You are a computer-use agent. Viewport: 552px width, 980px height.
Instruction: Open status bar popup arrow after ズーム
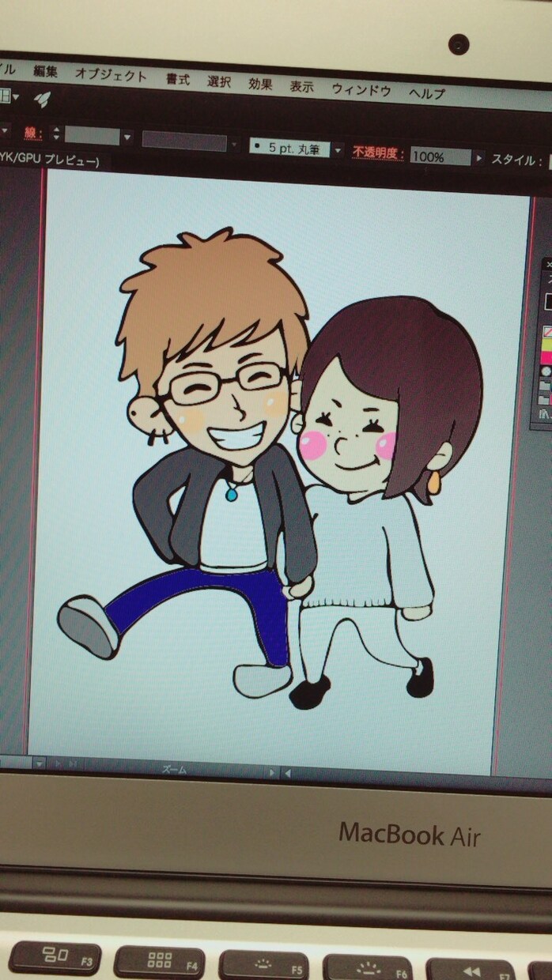click(x=273, y=772)
